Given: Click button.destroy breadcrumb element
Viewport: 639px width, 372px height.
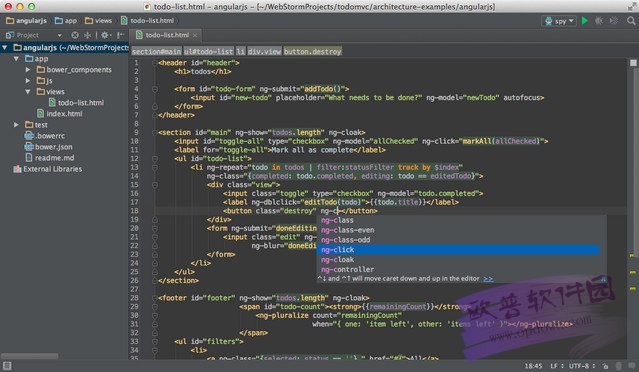Looking at the screenshot, I should (313, 51).
